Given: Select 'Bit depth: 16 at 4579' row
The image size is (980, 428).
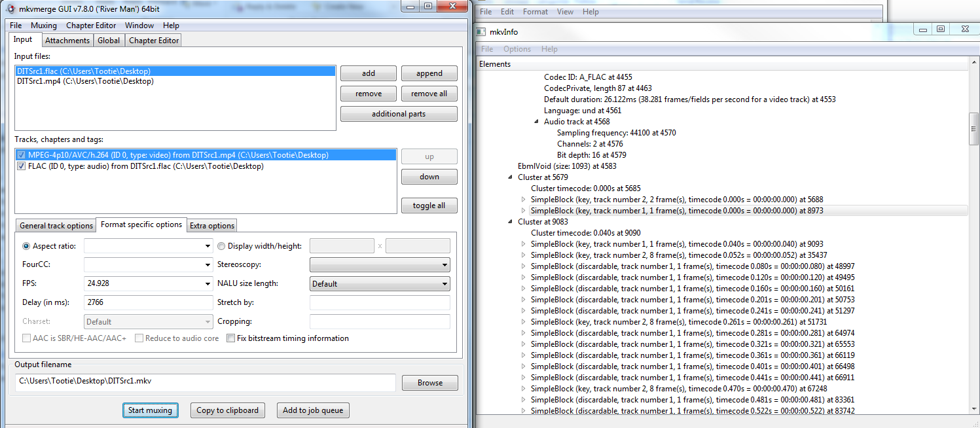Looking at the screenshot, I should pos(591,155).
